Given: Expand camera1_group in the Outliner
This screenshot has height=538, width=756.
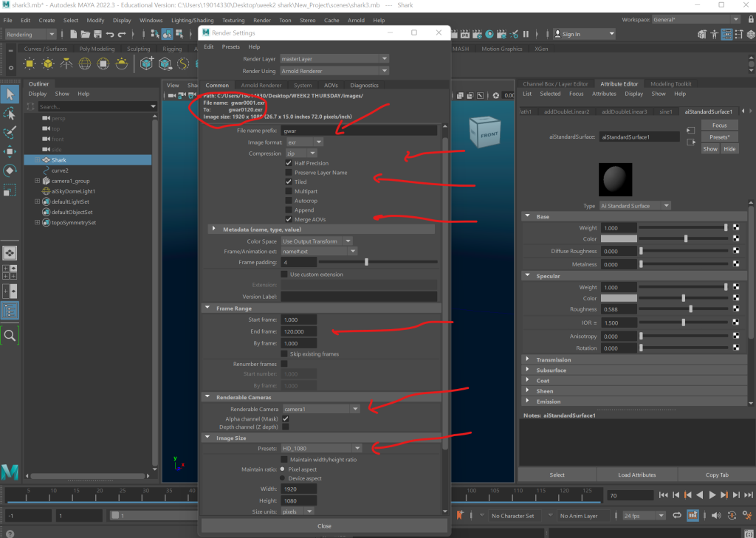Looking at the screenshot, I should pyautogui.click(x=37, y=181).
